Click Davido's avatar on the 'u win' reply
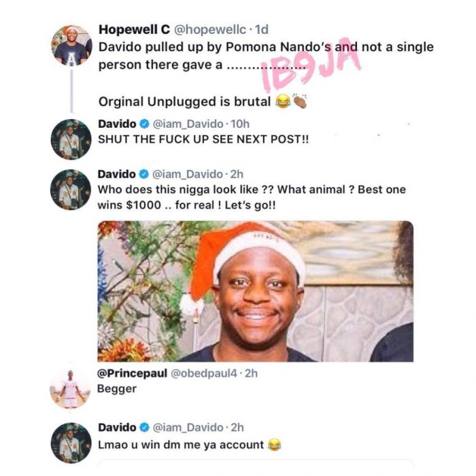The width and height of the screenshot is (476, 476). click(x=71, y=443)
